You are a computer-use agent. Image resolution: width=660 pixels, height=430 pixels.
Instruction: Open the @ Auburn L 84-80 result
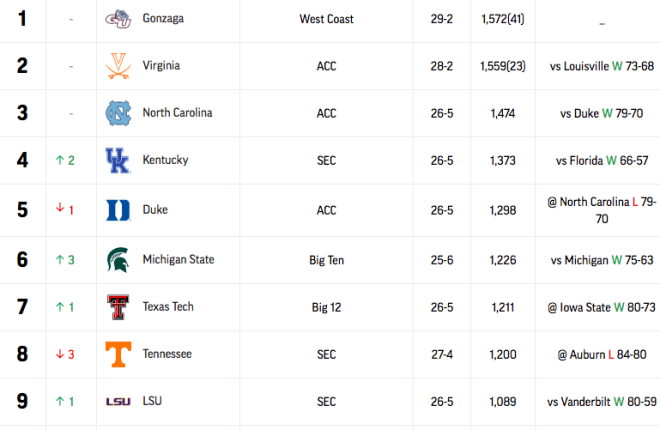602,354
